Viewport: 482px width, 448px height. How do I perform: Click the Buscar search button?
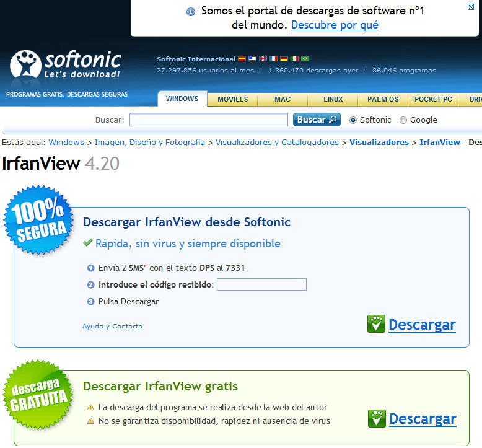click(x=317, y=120)
